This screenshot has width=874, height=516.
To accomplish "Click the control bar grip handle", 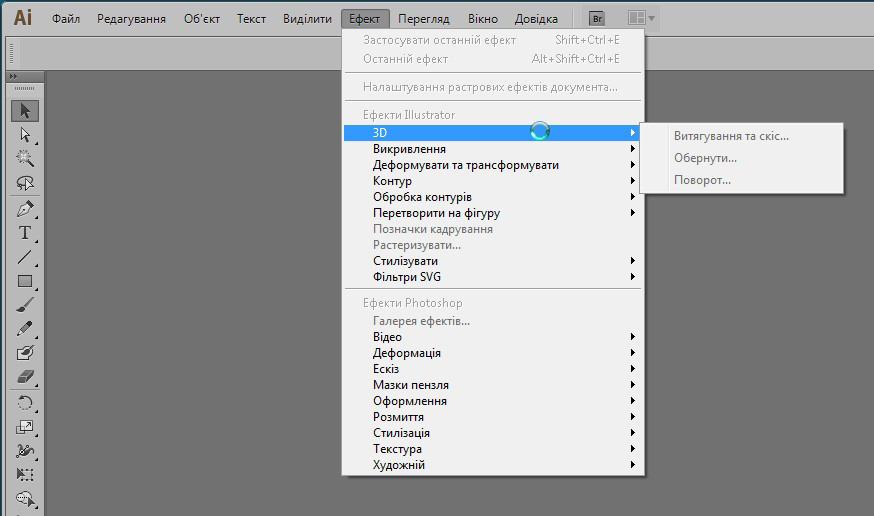I will coord(11,53).
